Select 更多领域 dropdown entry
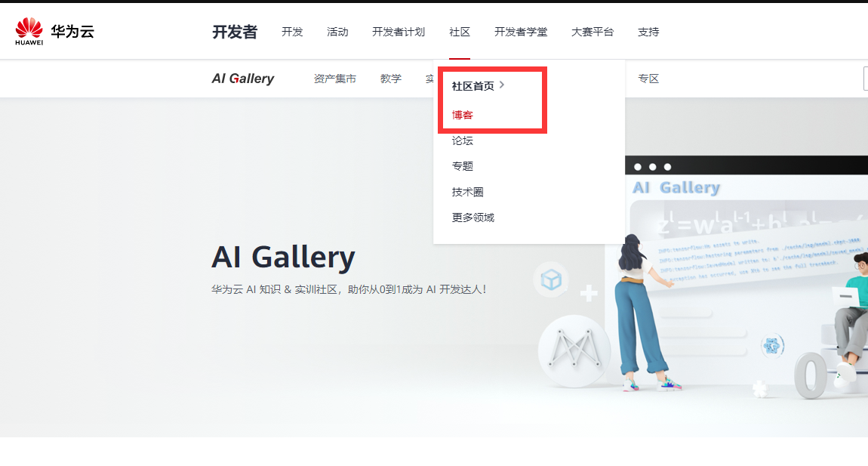This screenshot has width=868, height=466. 472,218
